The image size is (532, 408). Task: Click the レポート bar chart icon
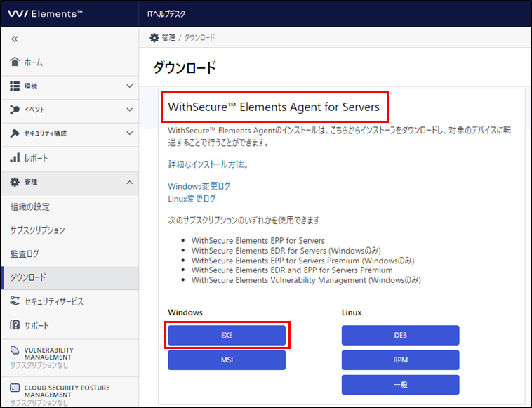[x=15, y=158]
